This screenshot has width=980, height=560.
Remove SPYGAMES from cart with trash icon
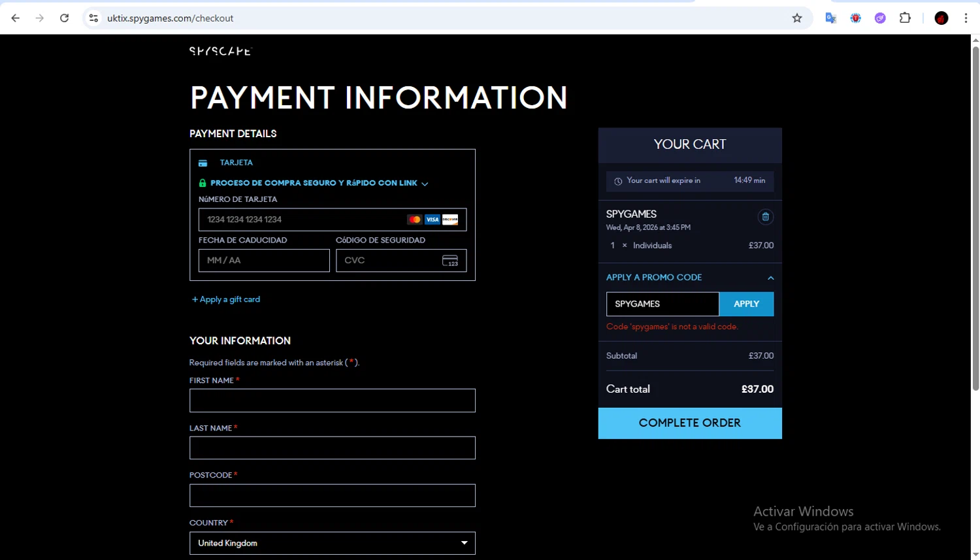click(766, 217)
